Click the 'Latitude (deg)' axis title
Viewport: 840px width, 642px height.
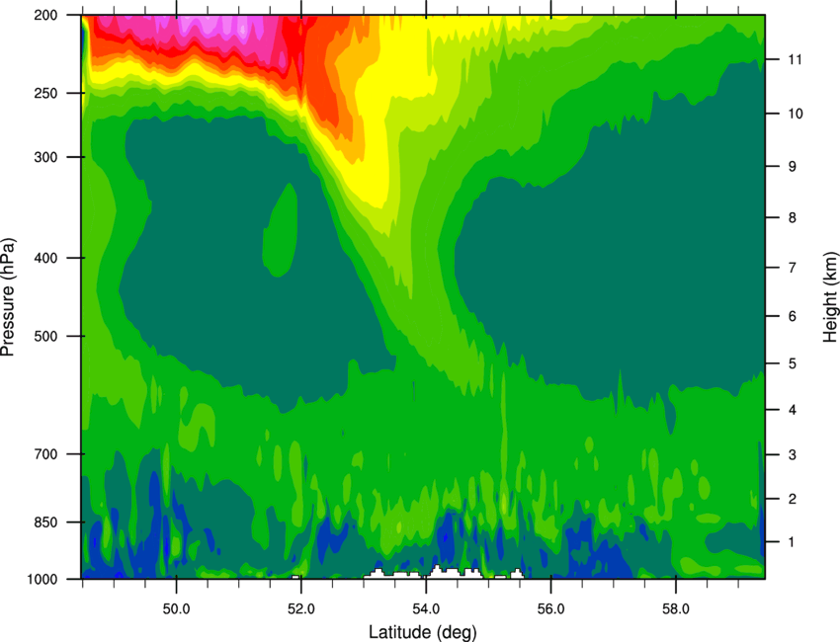coord(423,632)
